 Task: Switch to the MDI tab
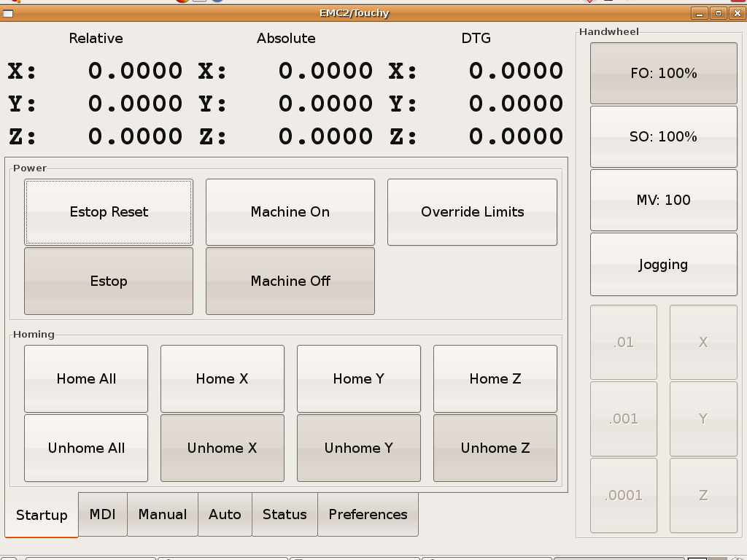tap(102, 514)
